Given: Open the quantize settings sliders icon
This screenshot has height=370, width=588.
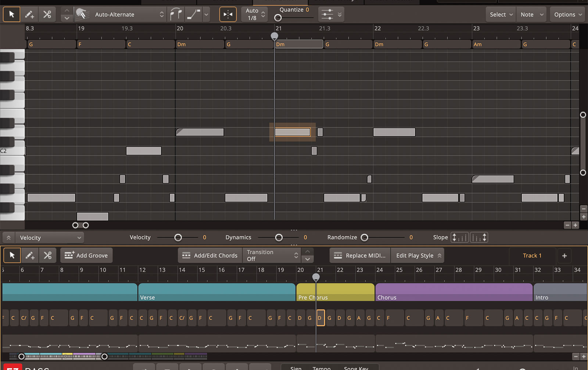Looking at the screenshot, I should (327, 14).
